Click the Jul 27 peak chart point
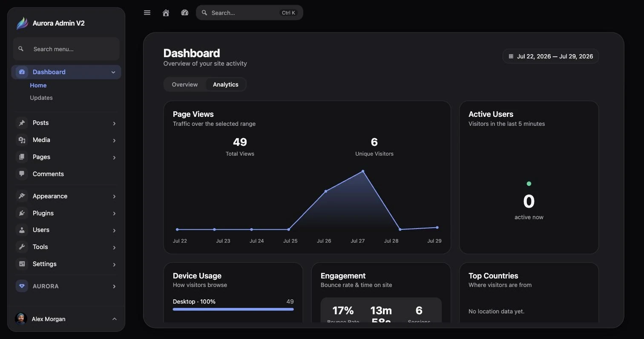The height and width of the screenshot is (339, 644). point(363,171)
